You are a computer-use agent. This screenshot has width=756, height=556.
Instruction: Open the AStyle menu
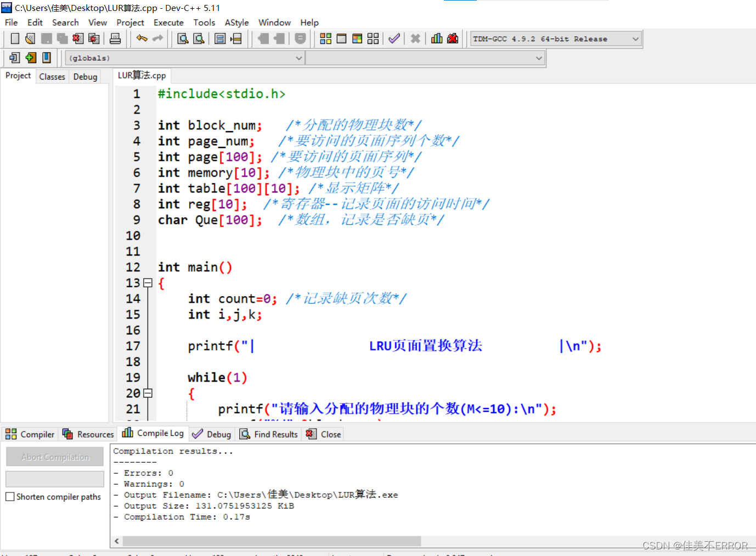[x=236, y=22]
